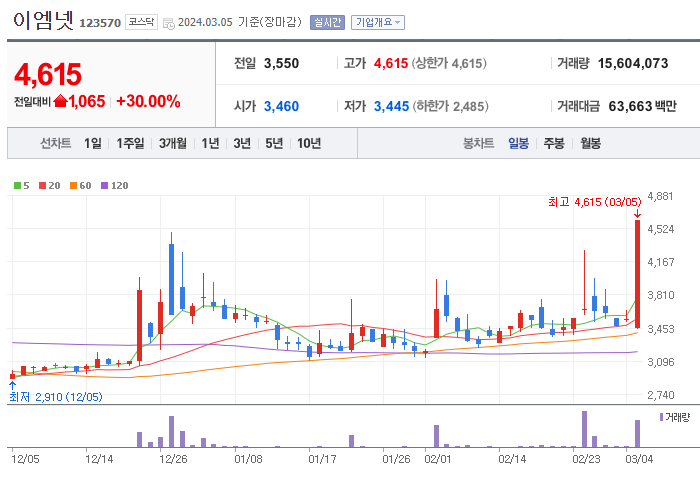Switch to 주봉 candlestick chart

(x=554, y=143)
